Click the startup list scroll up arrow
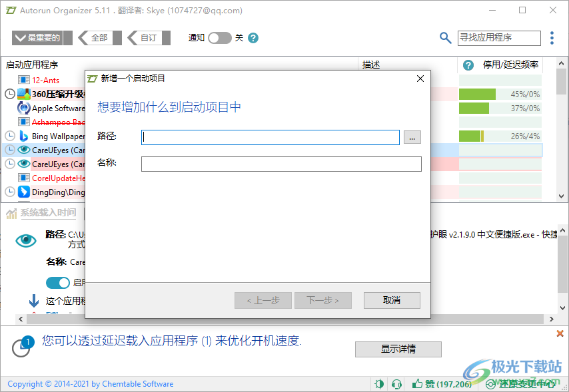Image resolution: width=569 pixels, height=392 pixels. coord(562,63)
